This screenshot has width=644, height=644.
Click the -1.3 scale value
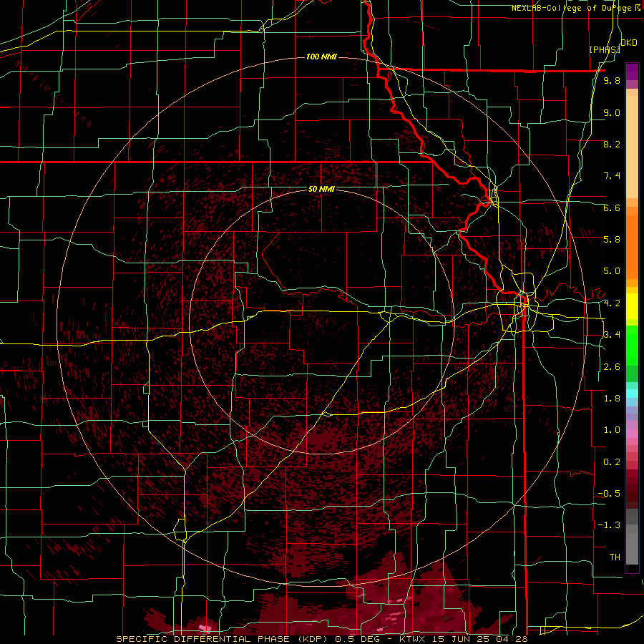pyautogui.click(x=609, y=525)
